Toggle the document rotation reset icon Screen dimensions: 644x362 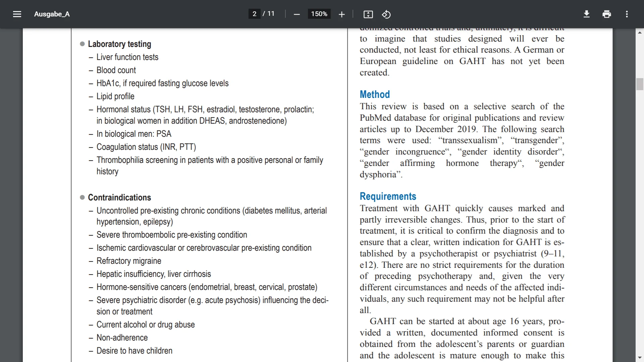(386, 14)
